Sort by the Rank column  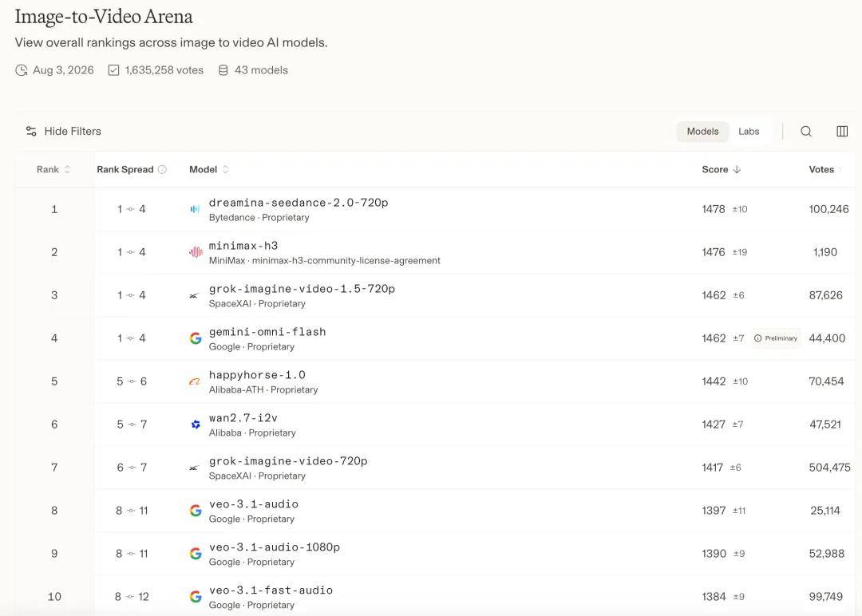(53, 169)
